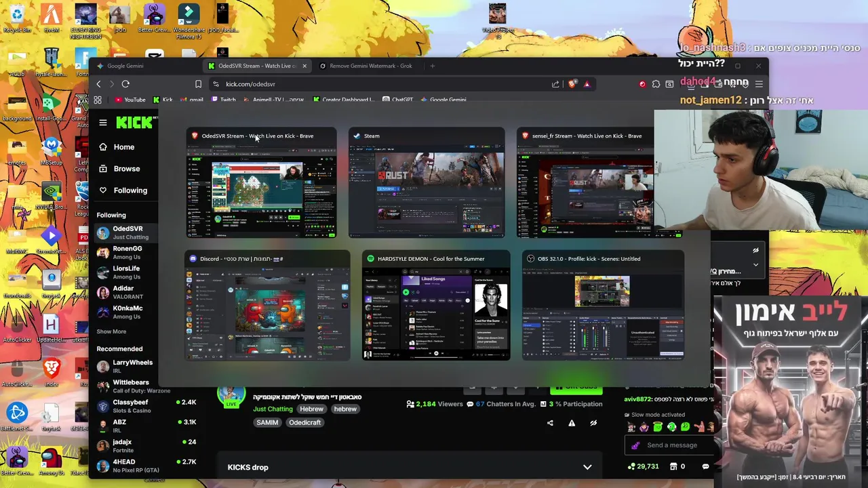868x488 pixels.
Task: Open AutoClicker desktop shortcut
Action: [x=17, y=328]
